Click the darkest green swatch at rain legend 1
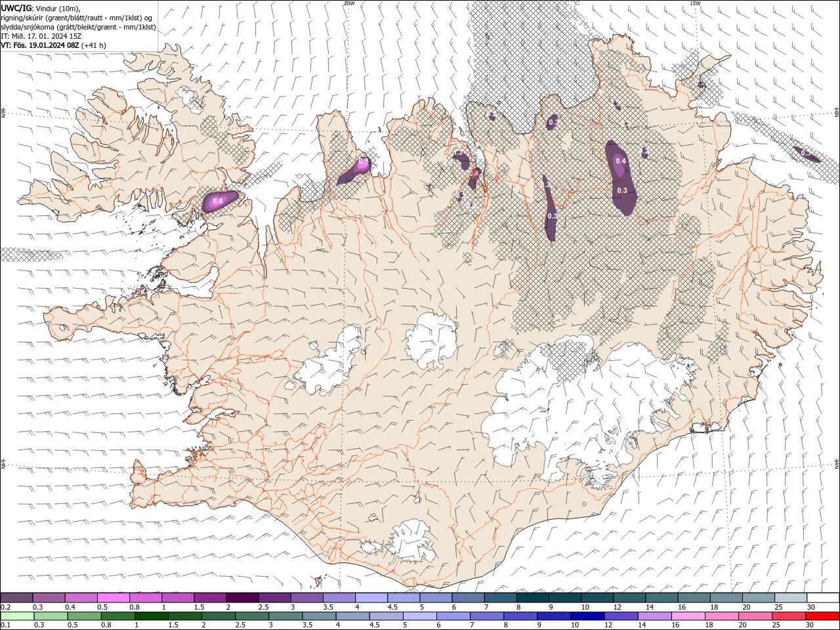This screenshot has height=630, width=840. click(152, 616)
